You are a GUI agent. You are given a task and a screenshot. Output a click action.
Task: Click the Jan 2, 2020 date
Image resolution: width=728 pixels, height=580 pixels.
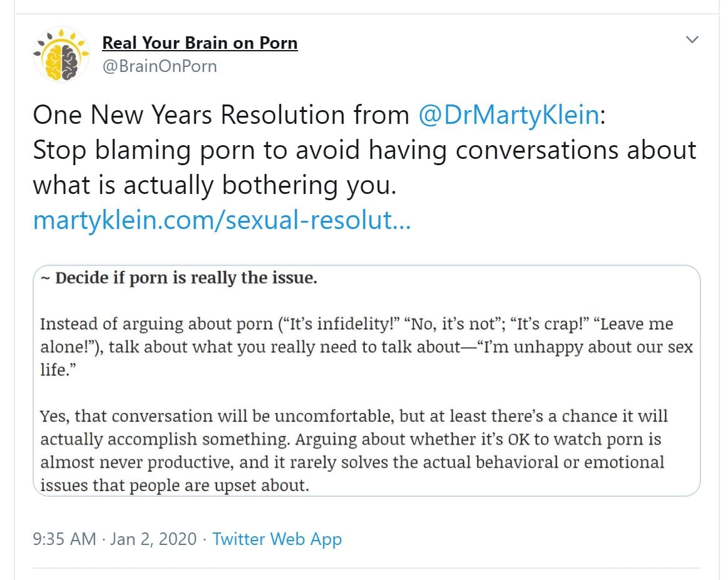(153, 539)
